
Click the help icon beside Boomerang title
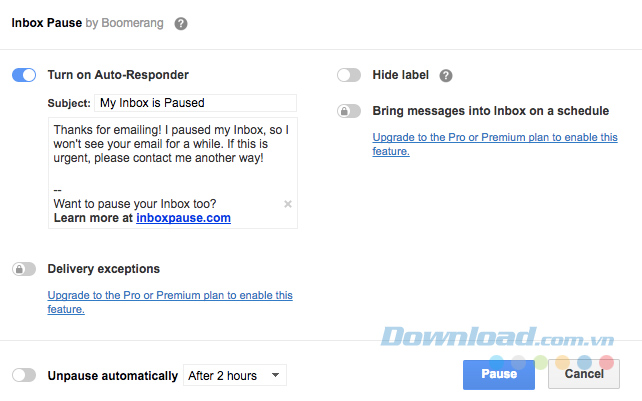[181, 23]
